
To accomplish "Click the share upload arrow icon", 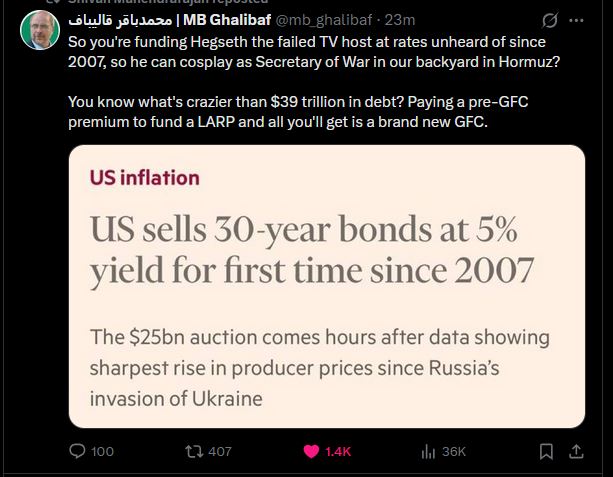I will point(576,452).
